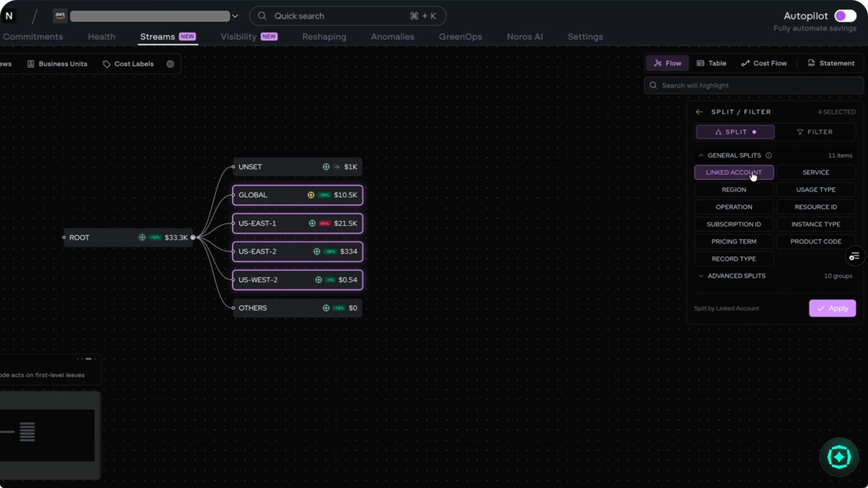Open the account selector dropdown arrow
This screenshot has width=868, height=488.
click(x=235, y=16)
